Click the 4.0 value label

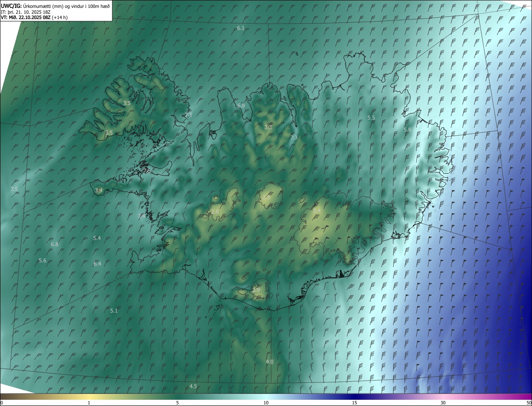[x=270, y=362]
